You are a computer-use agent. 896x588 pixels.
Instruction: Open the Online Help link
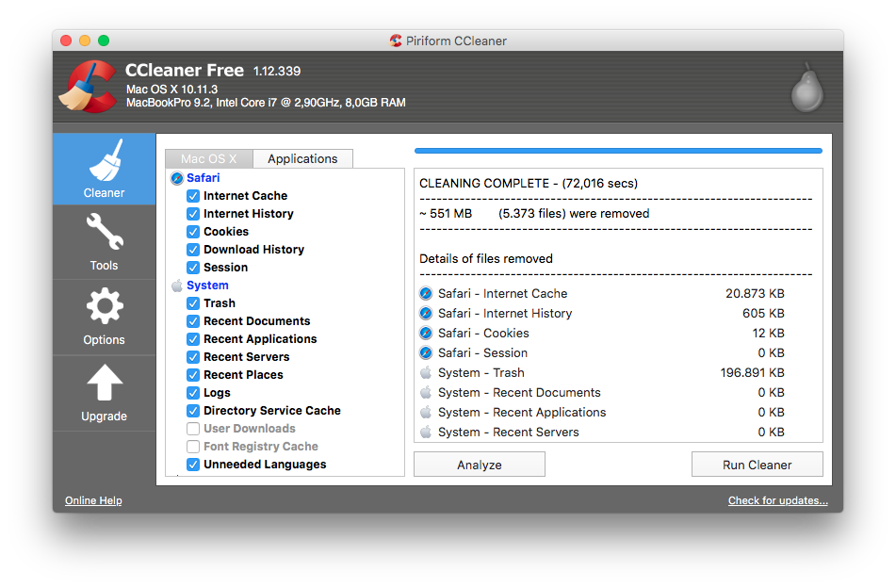[x=93, y=500]
